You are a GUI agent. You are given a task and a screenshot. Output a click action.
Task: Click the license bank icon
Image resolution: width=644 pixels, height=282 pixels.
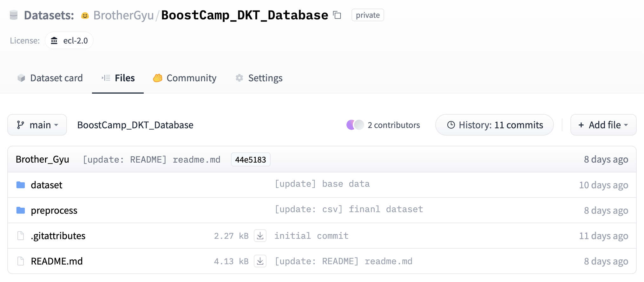54,41
